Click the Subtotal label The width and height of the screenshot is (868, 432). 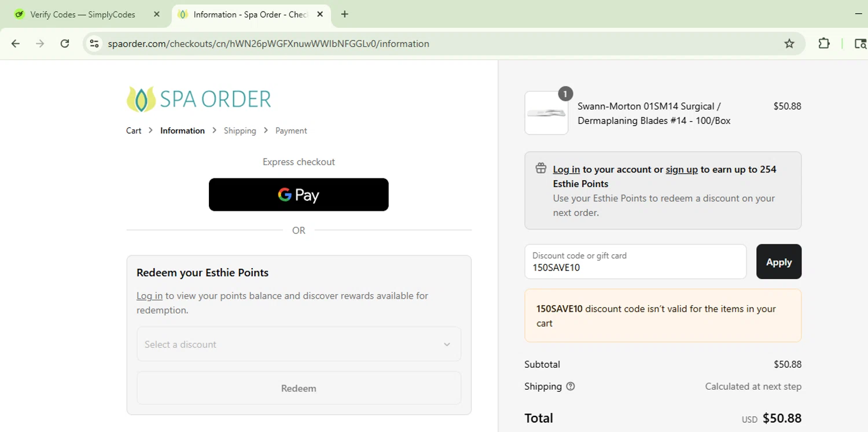click(x=542, y=364)
